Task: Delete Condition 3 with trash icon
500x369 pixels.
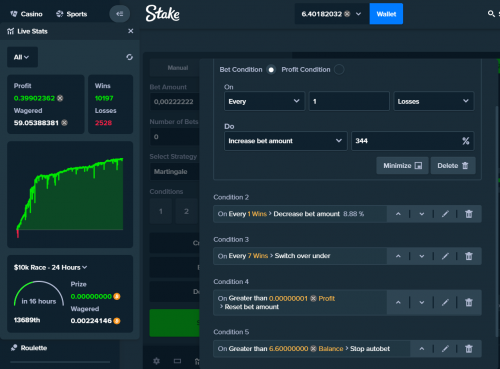Action: point(469,256)
